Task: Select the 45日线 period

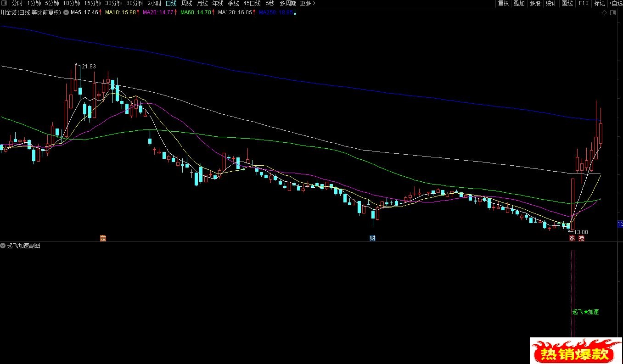Action: [x=253, y=3]
